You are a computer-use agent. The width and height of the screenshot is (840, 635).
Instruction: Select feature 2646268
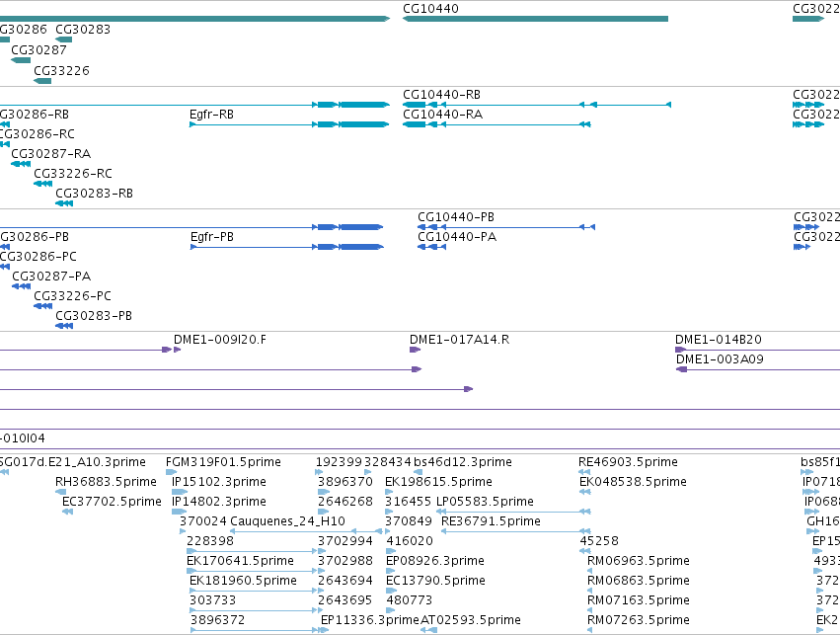tap(323, 512)
